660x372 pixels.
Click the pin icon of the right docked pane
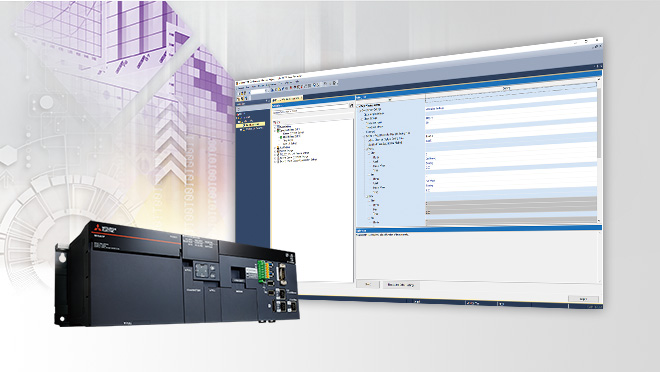[597, 66]
